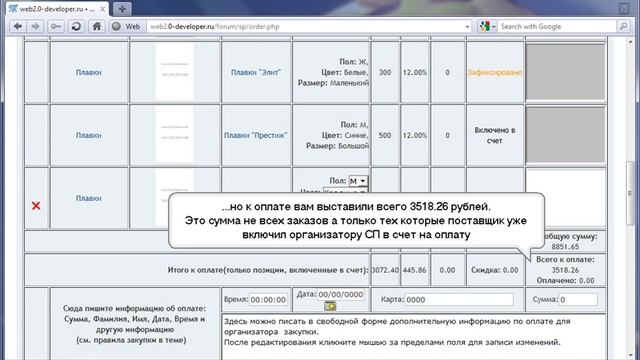The height and width of the screenshot is (360, 640).
Task: Close the web2.0-developer.ru tab
Action: click(102, 9)
